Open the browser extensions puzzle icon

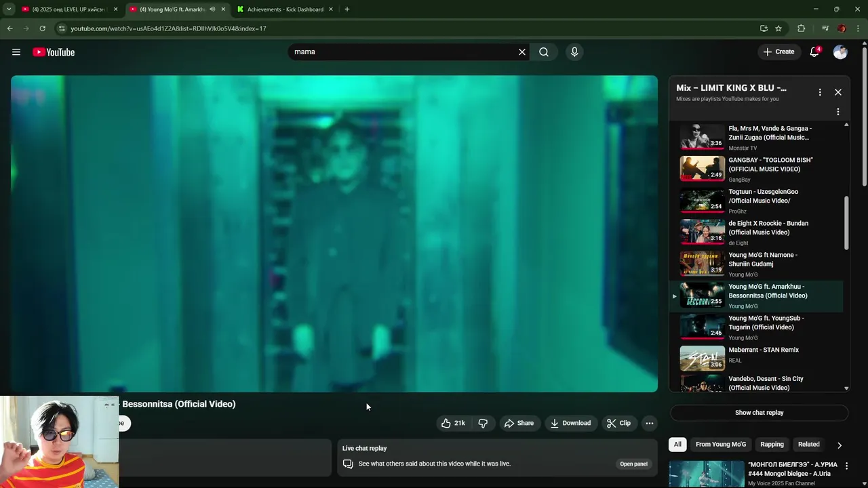801,28
